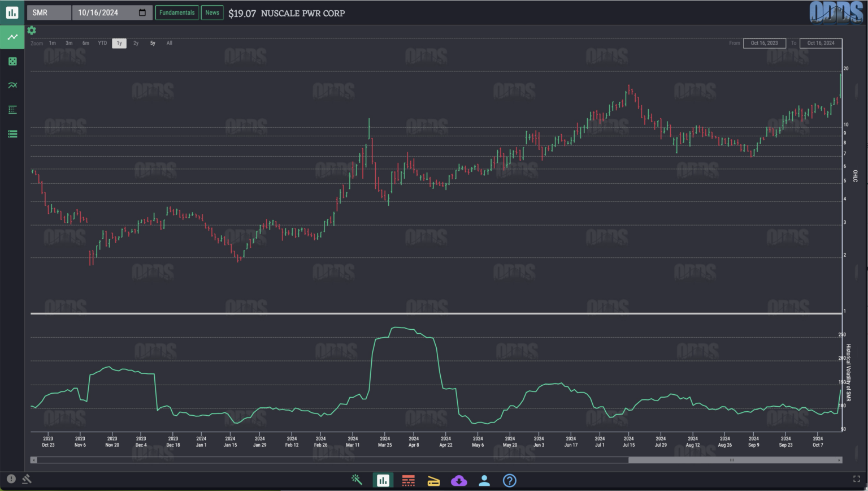Viewport: 868px width, 491px height.
Task: Open the data matrix icon in left sidebar
Action: point(12,109)
